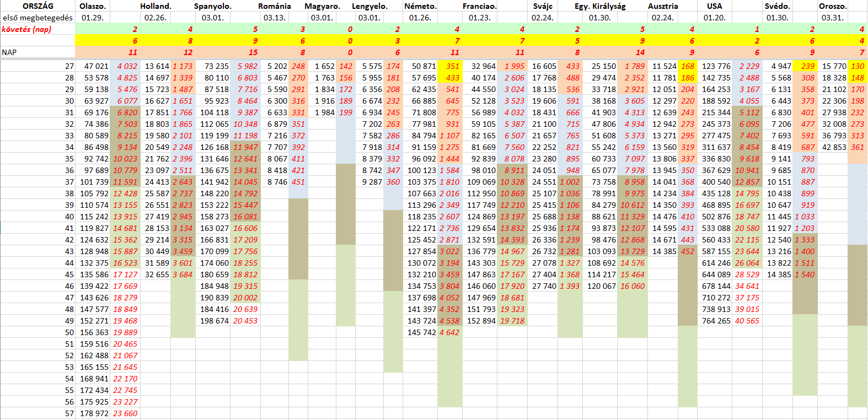Click the Németo. header cell
Image resolution: width=868 pixels, height=420 pixels.
click(420, 6)
